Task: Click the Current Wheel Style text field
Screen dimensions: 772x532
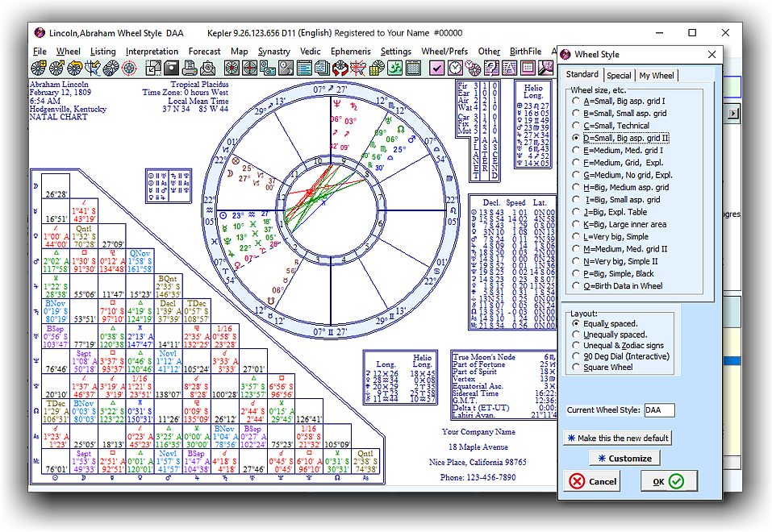Action: (659, 410)
